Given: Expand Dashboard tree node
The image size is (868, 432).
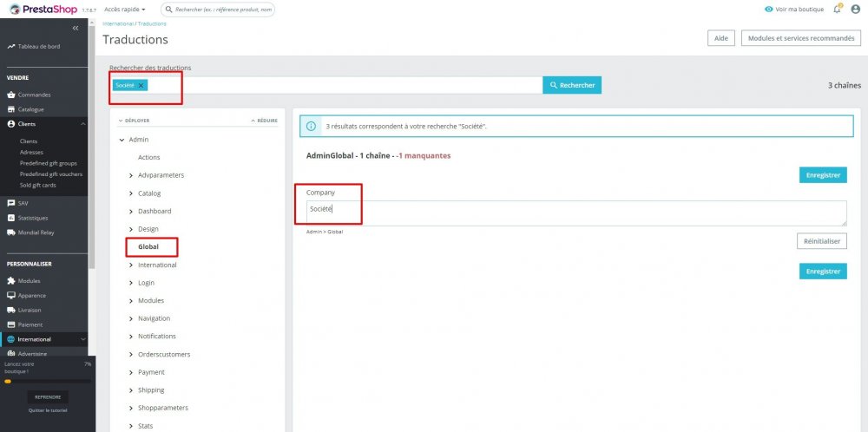Looking at the screenshot, I should pos(131,212).
